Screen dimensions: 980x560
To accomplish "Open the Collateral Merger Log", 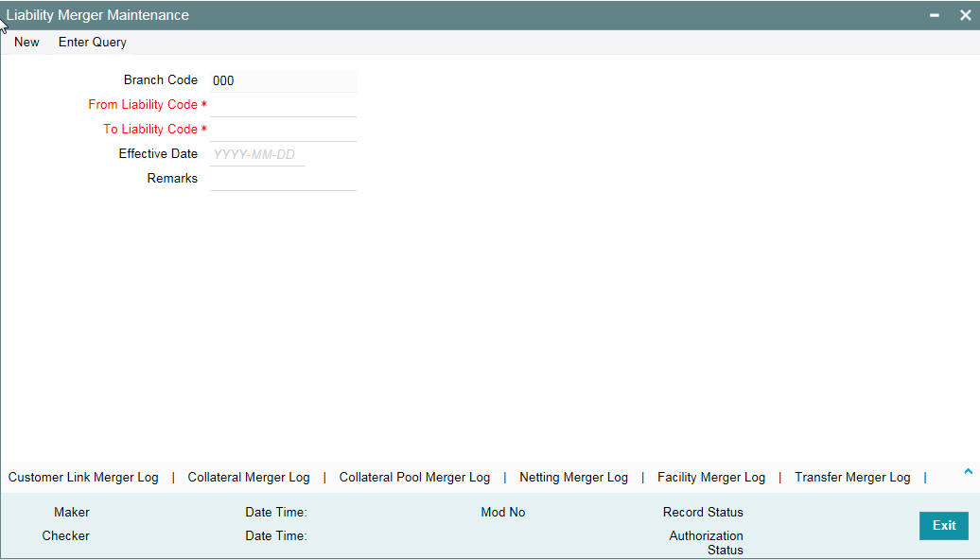I will (249, 478).
